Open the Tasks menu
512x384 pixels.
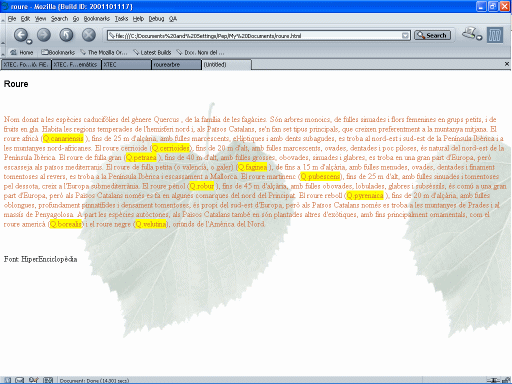coord(121,19)
